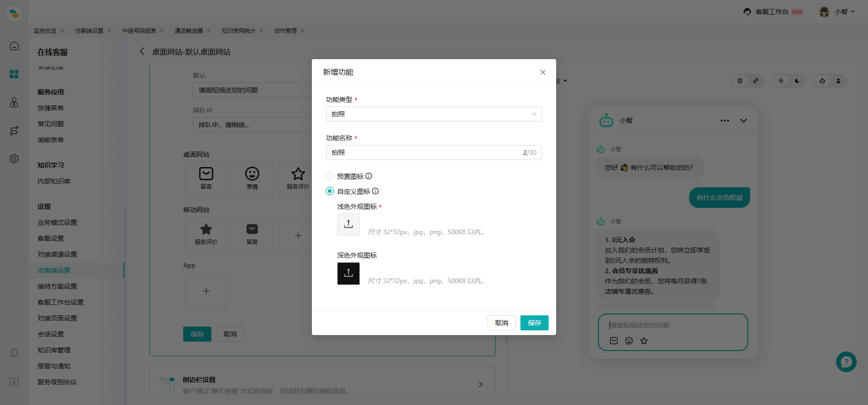Switch to the 监控总览 tab
Screen dimensions: 868x405
45,31
